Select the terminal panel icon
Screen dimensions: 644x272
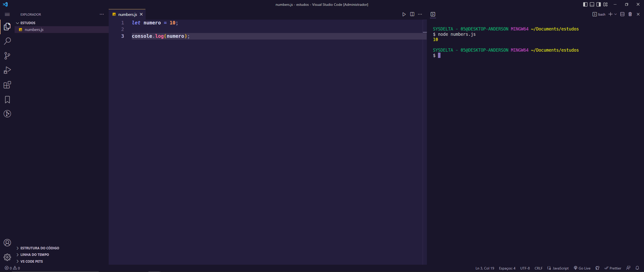(x=433, y=14)
